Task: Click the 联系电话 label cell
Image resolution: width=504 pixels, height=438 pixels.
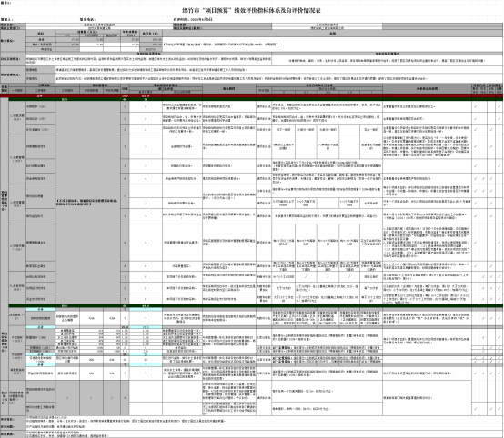Action: (x=87, y=20)
